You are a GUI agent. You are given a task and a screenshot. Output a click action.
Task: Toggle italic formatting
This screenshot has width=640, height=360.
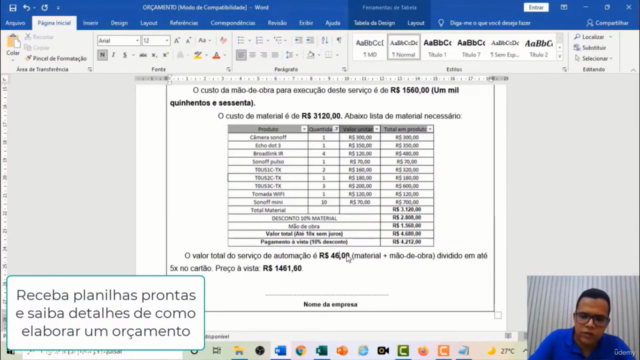pos(113,55)
